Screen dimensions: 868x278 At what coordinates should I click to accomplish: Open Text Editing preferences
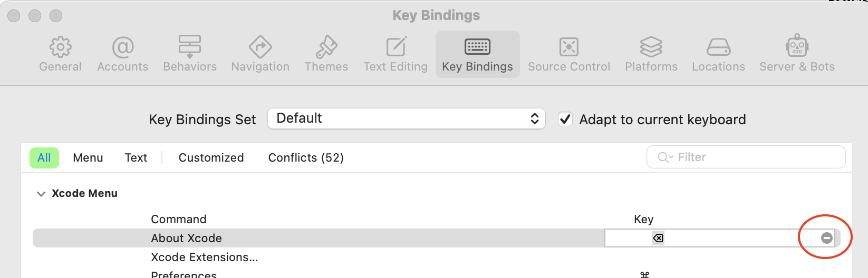pos(396,54)
